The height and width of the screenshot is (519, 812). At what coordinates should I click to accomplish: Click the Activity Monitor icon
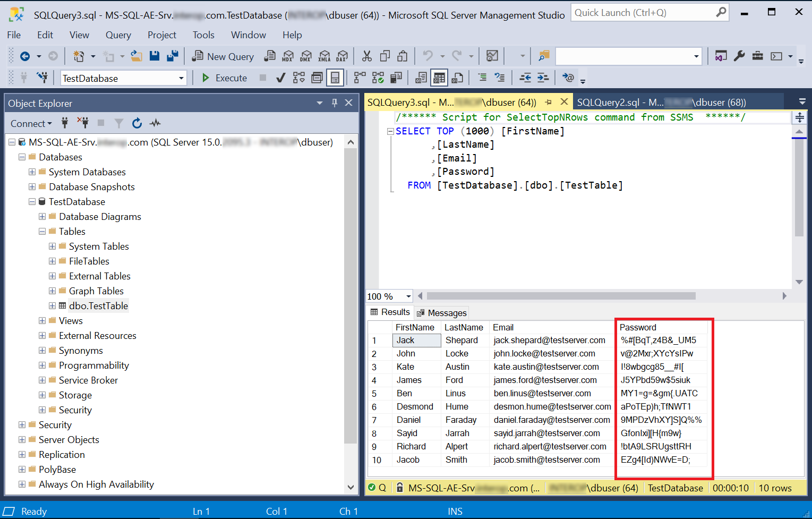[x=492, y=56]
